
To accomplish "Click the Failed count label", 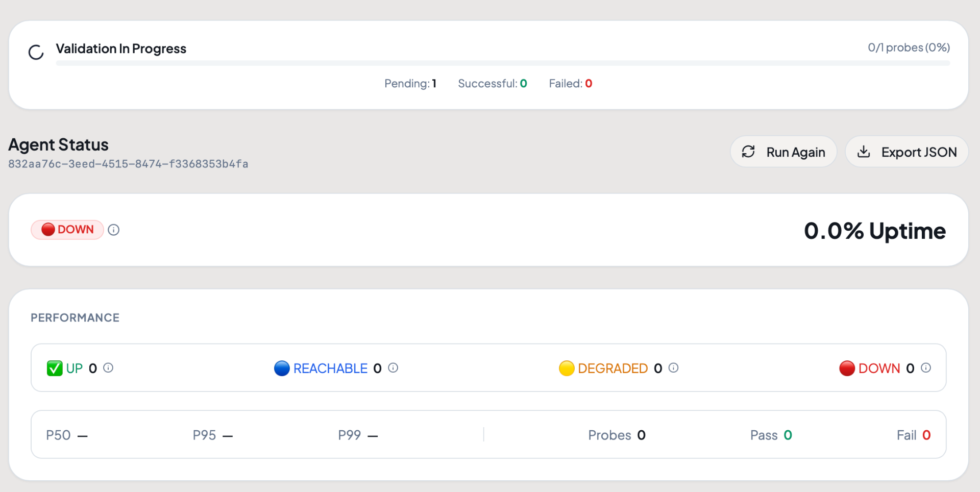I will click(571, 83).
